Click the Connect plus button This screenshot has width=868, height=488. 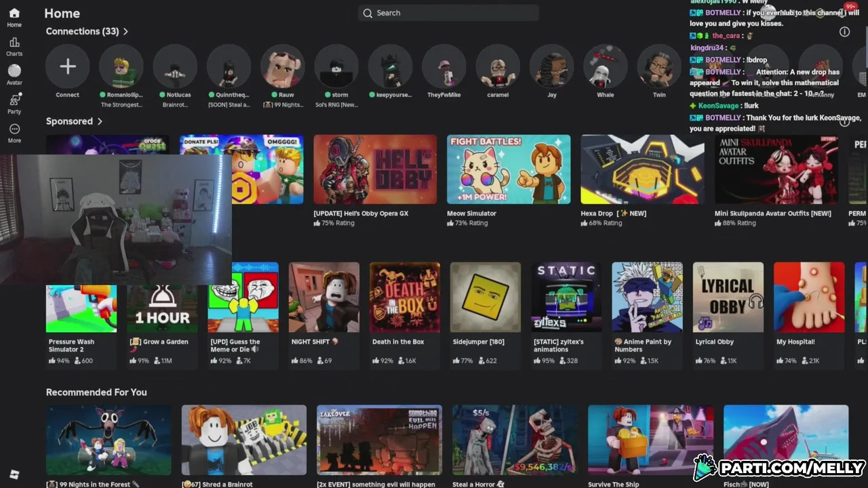[67, 66]
